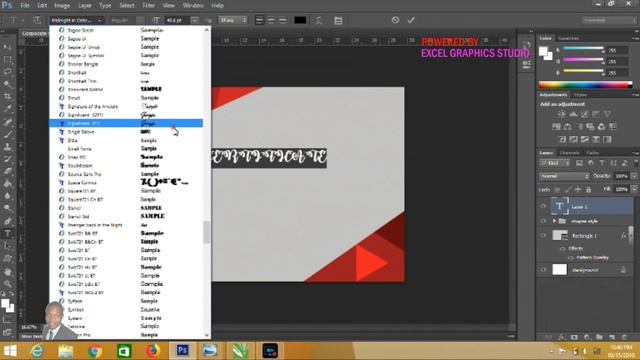
Task: Select the Clone Stamp tool
Action: pyautogui.click(x=7, y=146)
